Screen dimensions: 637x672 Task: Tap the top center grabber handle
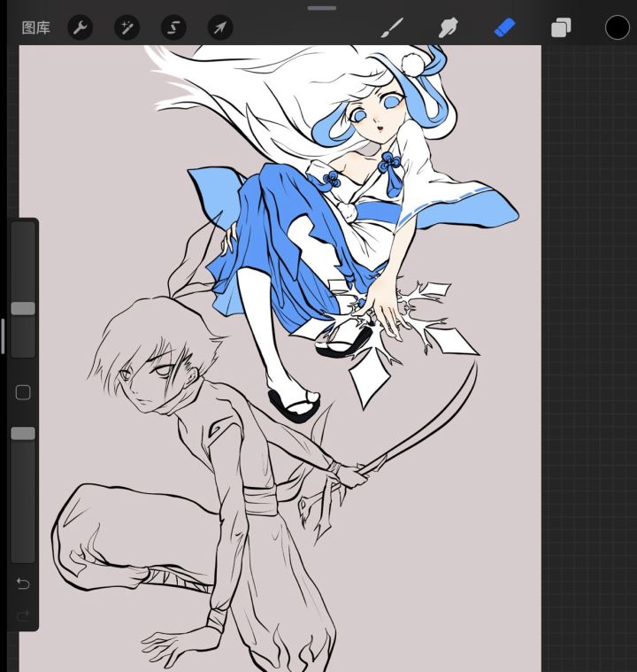click(322, 8)
